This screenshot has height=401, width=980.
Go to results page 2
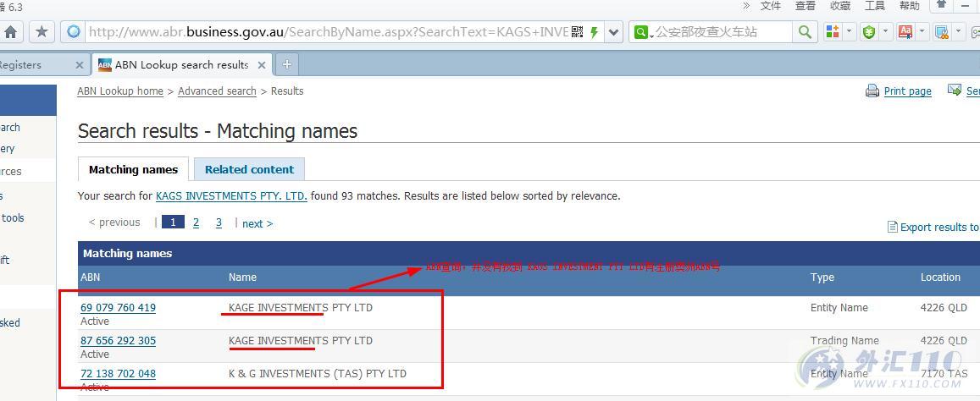point(197,223)
